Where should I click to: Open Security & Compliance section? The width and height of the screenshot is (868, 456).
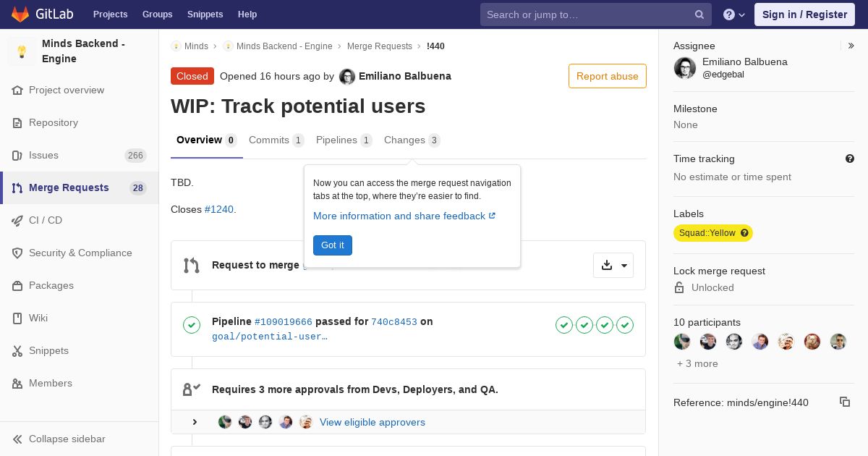pyautogui.click(x=80, y=253)
